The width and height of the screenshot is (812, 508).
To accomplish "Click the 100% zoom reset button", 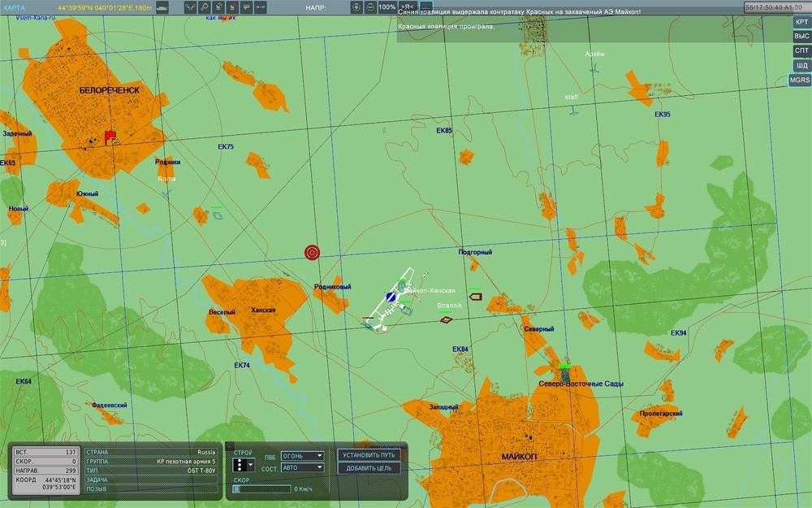I will pos(387,7).
